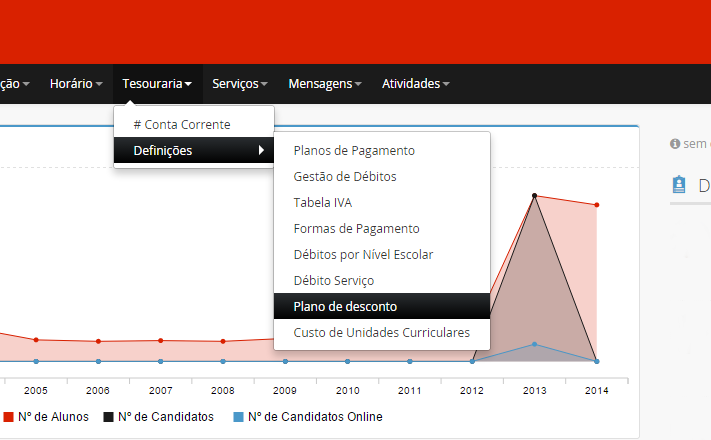Click the 2013 peak data point on chart
This screenshot has width=711, height=440.
[x=535, y=195]
